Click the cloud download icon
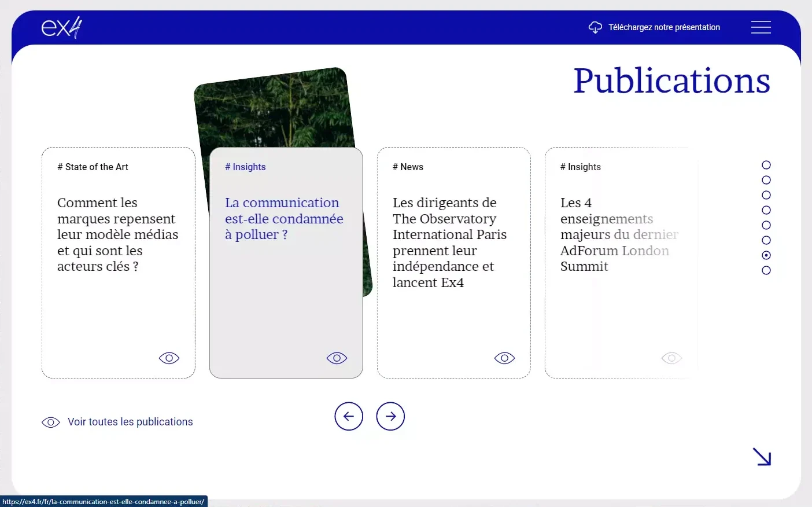 [595, 27]
